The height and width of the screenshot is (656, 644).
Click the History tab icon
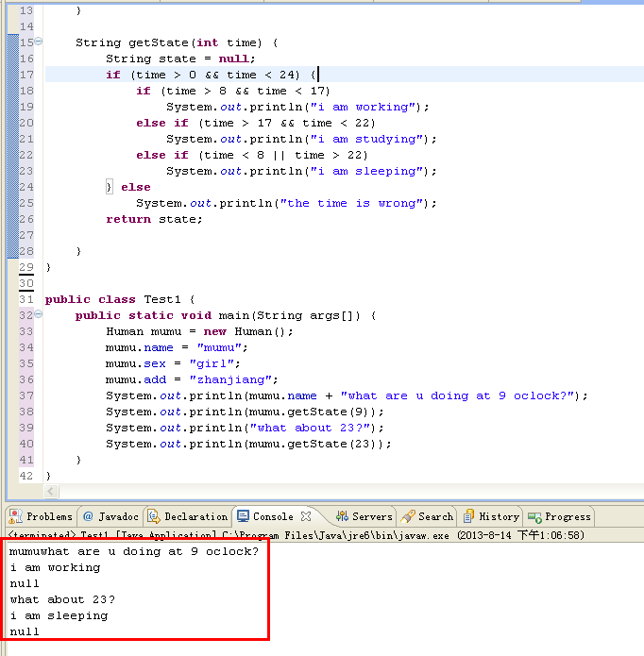[x=468, y=516]
